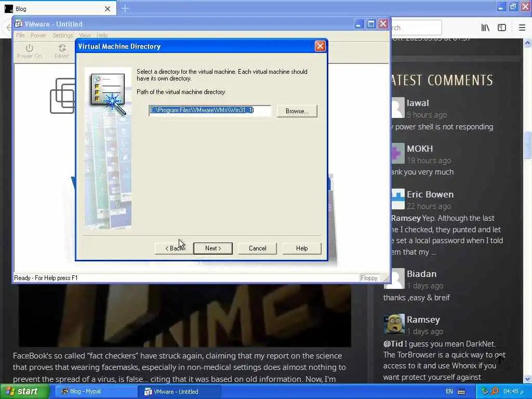
Task: Open a new browser tab with plus
Action: pos(125,8)
